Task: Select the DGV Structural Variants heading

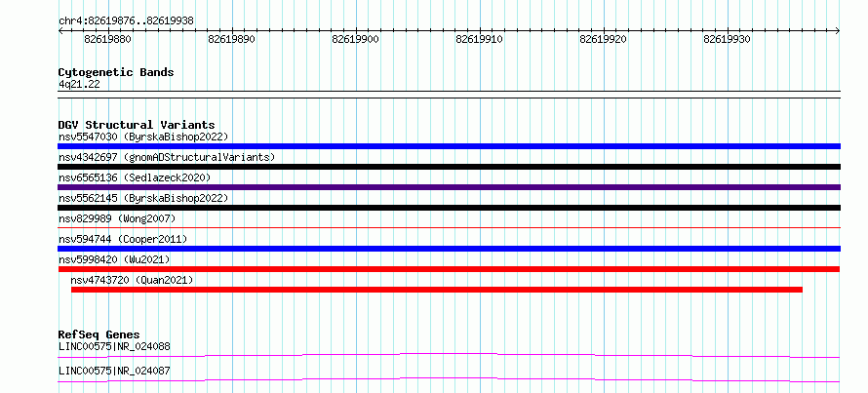Action: point(137,125)
